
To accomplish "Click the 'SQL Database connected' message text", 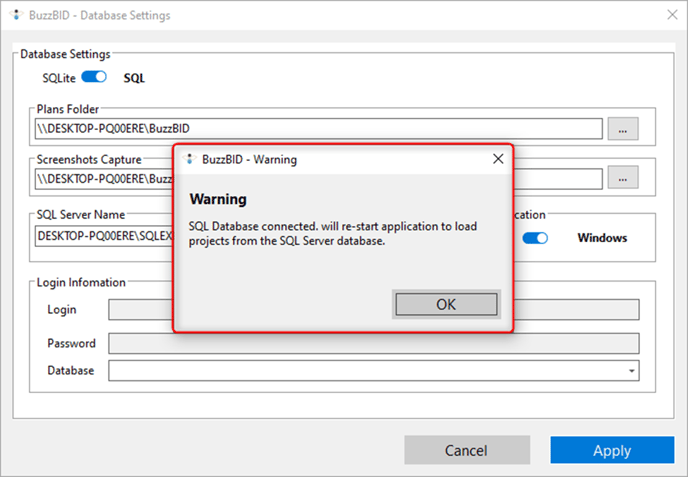I will [x=333, y=233].
